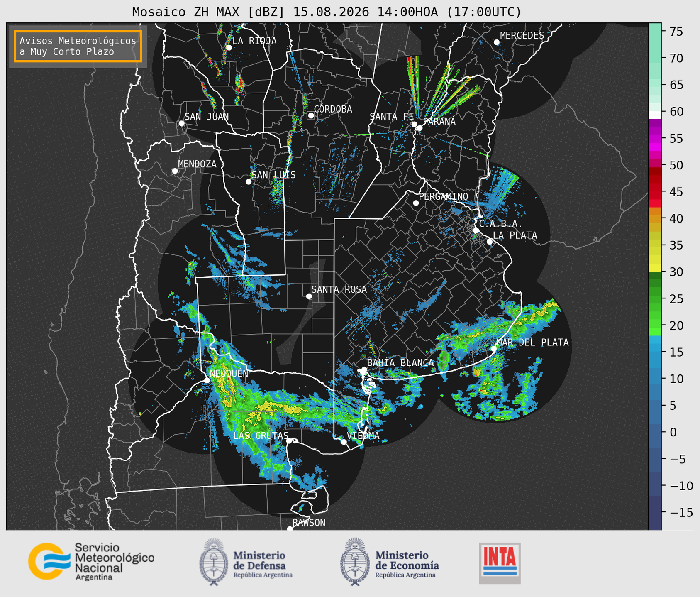This screenshot has height=597, width=700.
Task: Click the red INTA logo
Action: (x=500, y=563)
